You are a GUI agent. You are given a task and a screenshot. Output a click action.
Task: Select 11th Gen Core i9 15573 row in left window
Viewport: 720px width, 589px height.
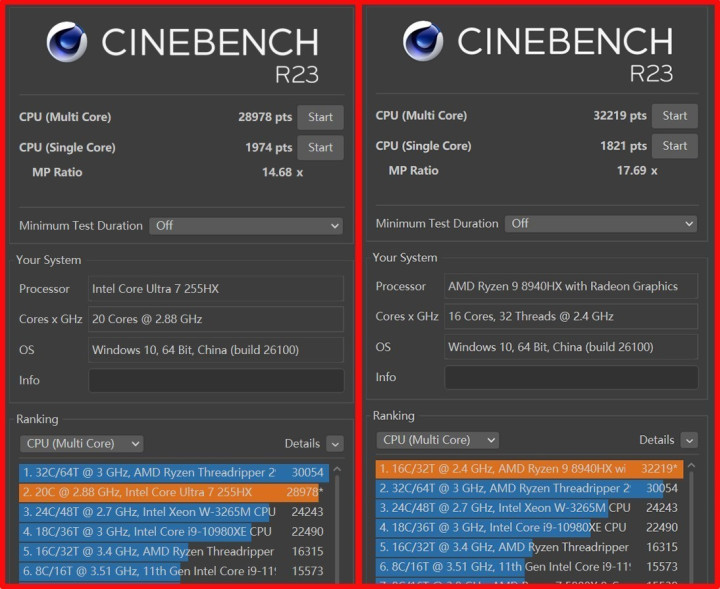coord(174,571)
